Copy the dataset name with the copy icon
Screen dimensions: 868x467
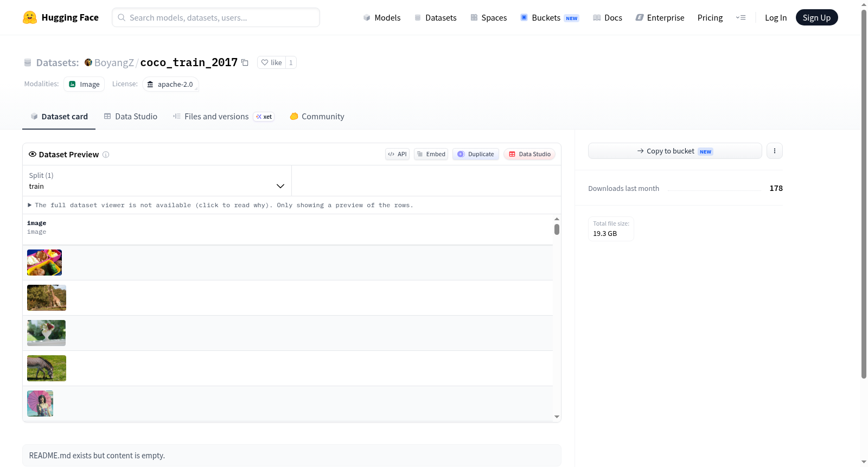pyautogui.click(x=245, y=62)
